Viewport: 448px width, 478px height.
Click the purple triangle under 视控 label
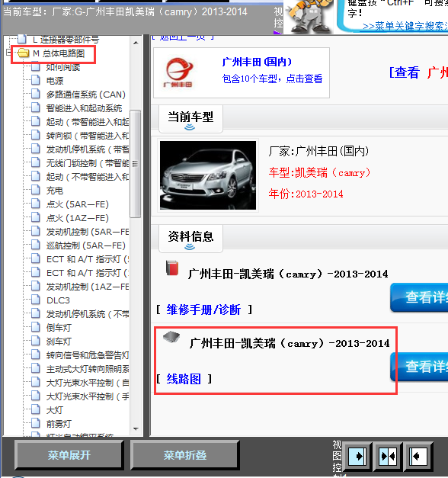pyautogui.click(x=278, y=32)
